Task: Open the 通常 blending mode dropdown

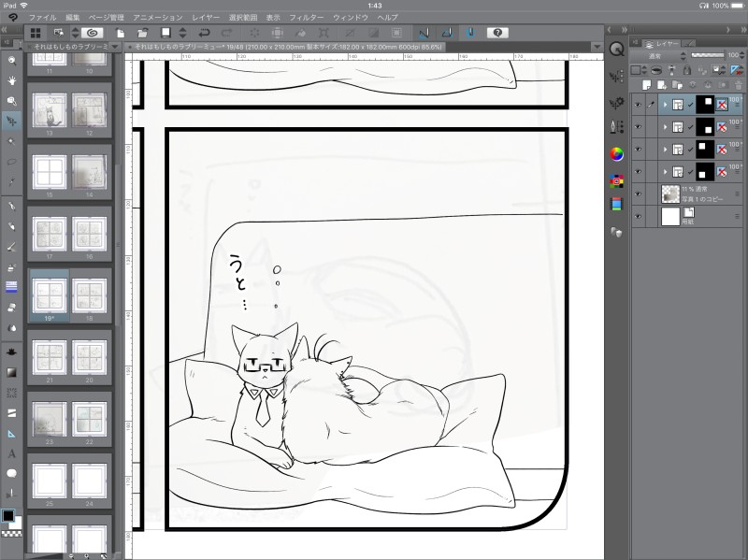Action: pos(659,56)
